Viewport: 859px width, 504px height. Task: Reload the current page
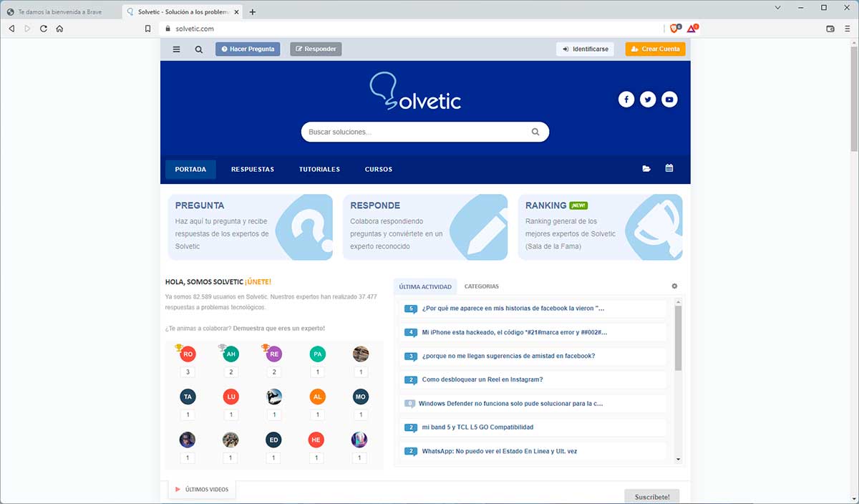[44, 29]
